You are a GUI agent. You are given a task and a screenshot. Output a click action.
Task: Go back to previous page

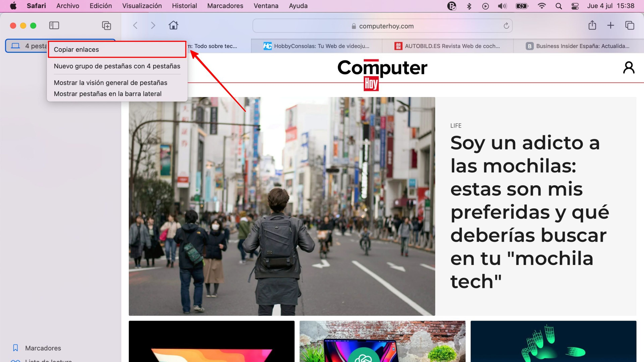point(135,25)
